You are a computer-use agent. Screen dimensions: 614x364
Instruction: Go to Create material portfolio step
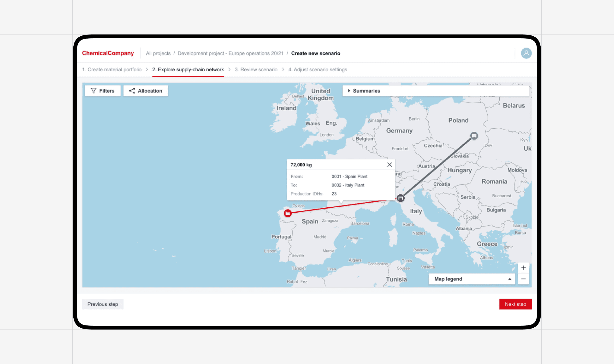(x=112, y=70)
